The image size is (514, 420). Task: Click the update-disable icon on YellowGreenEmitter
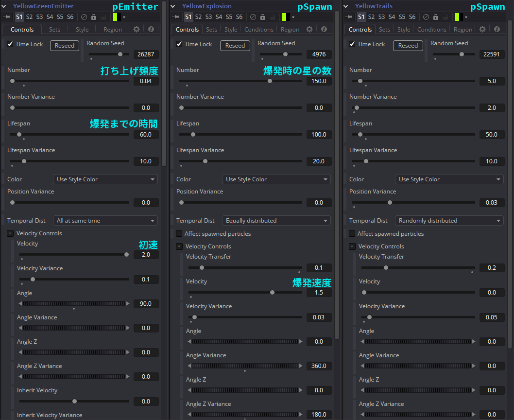click(x=103, y=17)
